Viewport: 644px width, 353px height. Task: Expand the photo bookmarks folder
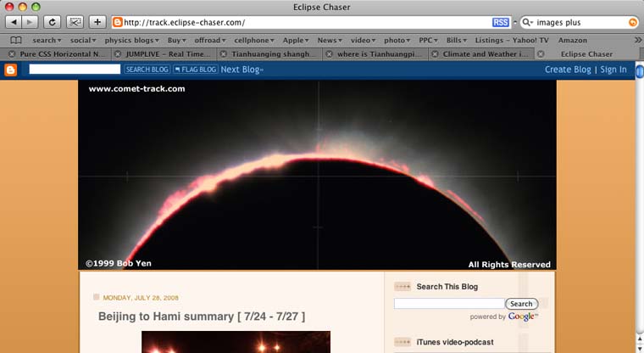[x=397, y=40]
